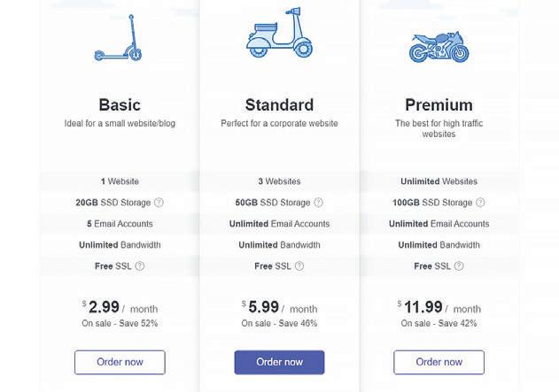The width and height of the screenshot is (559, 392).
Task: Order the Standard plan now
Action: pos(279,362)
